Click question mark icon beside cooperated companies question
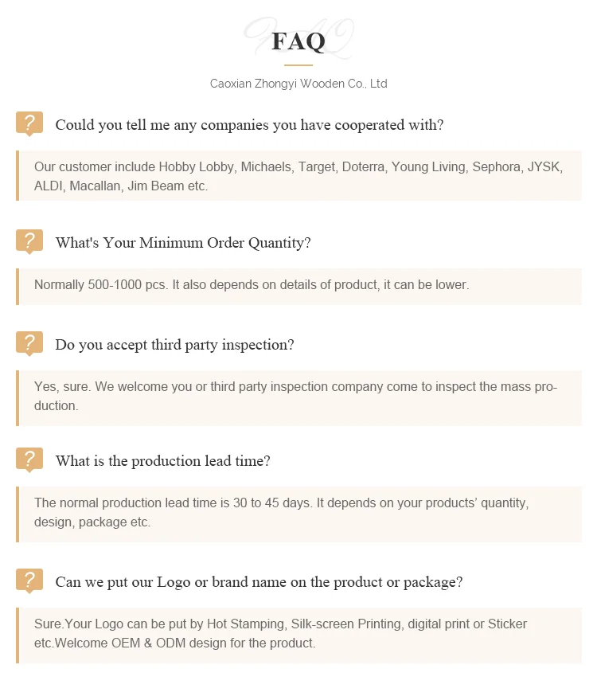 tap(29, 123)
